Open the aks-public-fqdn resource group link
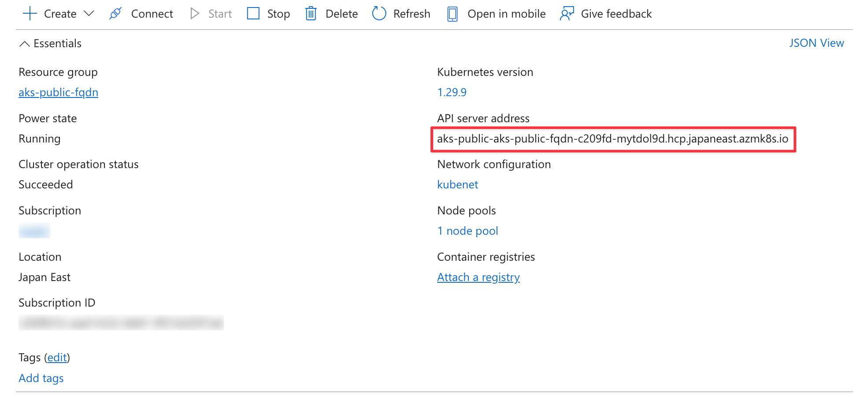 point(58,92)
